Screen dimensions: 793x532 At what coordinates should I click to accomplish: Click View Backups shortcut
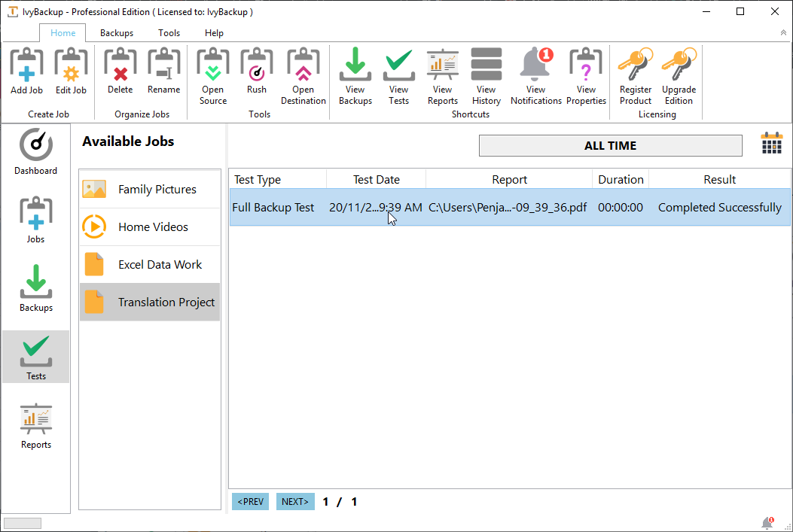[x=355, y=76]
